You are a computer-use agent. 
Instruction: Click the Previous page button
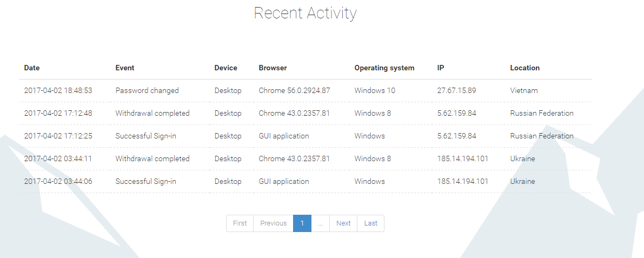(x=273, y=223)
